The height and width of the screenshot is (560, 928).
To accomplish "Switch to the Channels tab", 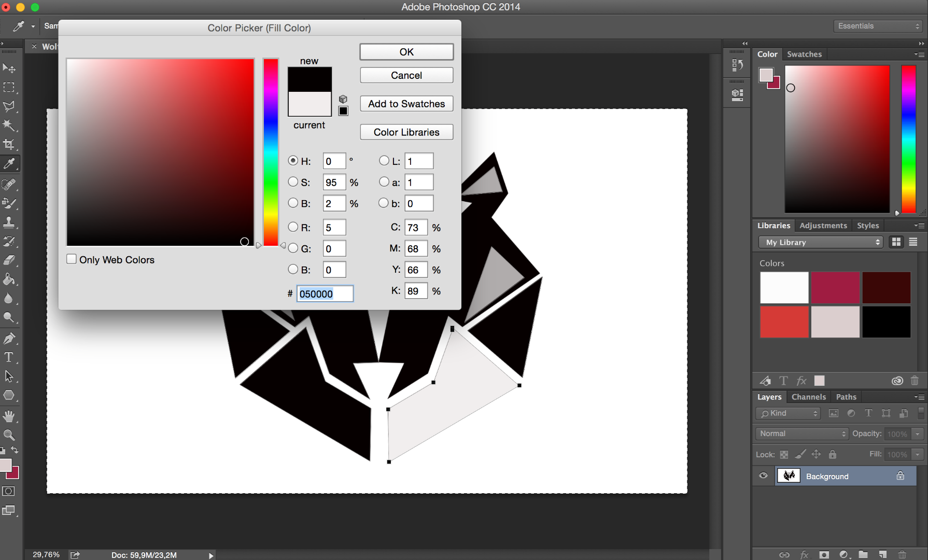I will click(x=808, y=397).
